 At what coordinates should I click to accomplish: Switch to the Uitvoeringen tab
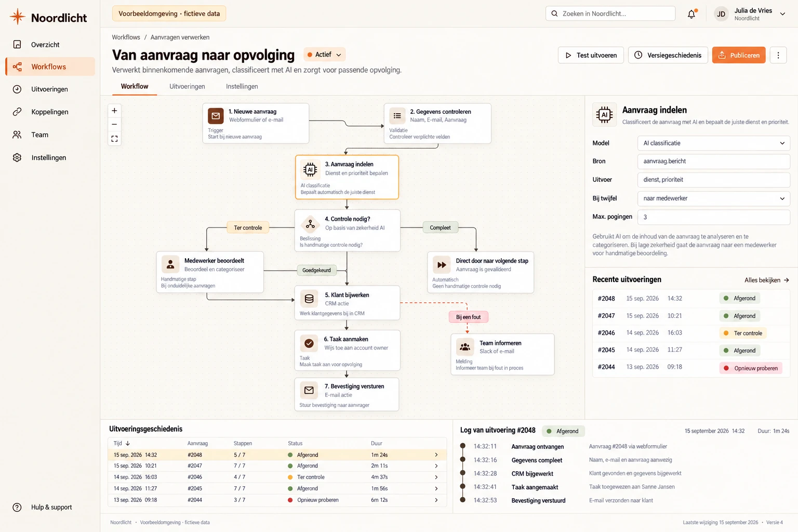[187, 86]
